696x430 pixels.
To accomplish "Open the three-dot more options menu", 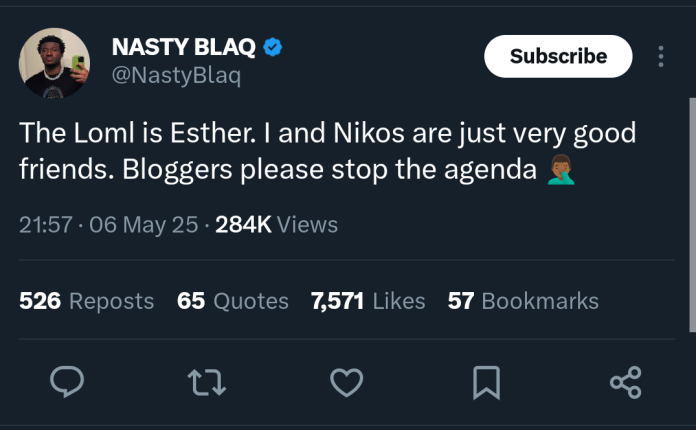I will [661, 56].
